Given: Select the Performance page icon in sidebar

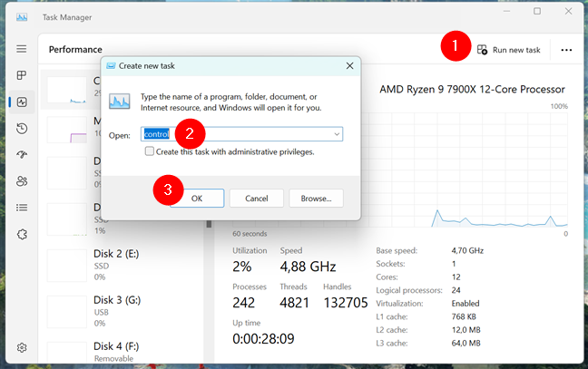Looking at the screenshot, I should (x=22, y=102).
